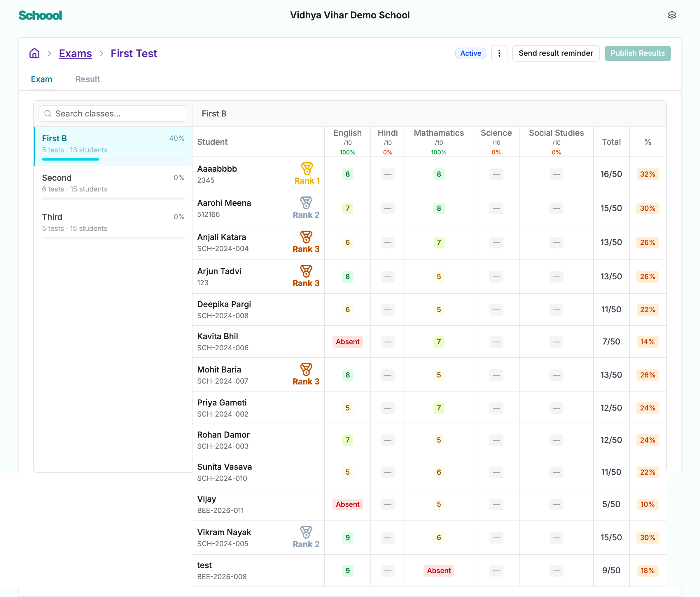Screen dimensions: 700x597
Task: Open settings via the gear icon
Action: click(672, 15)
